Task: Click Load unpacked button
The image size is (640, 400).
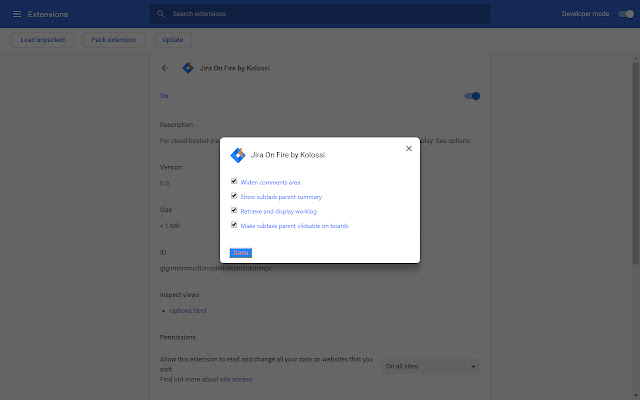Action: [x=43, y=40]
